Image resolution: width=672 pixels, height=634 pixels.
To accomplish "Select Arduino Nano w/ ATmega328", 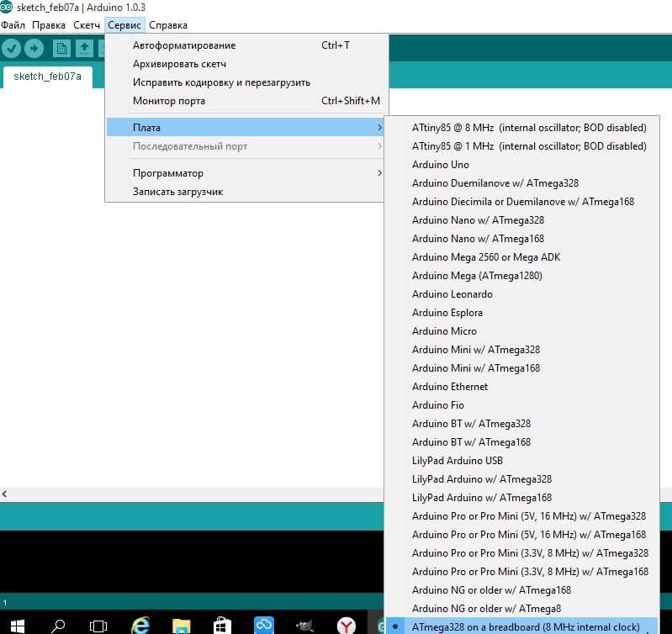I will click(521, 219).
